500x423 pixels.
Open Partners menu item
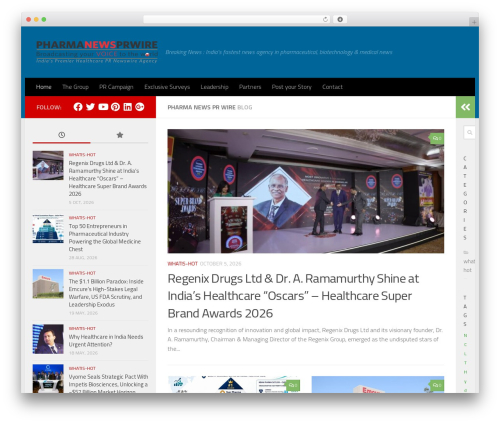[250, 87]
